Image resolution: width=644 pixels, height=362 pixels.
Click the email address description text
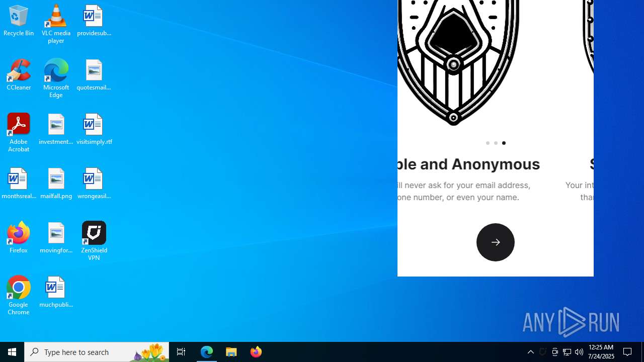tap(463, 191)
